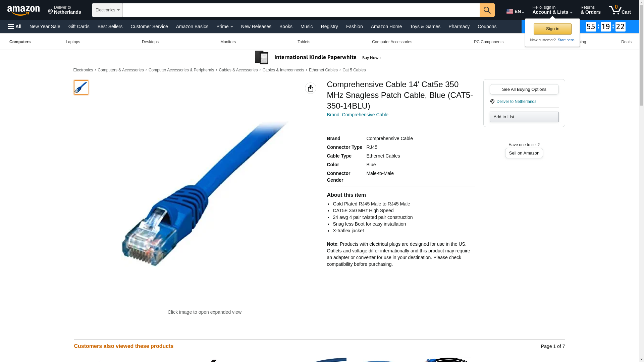
Task: Click See All Buying Options button
Action: click(x=524, y=89)
